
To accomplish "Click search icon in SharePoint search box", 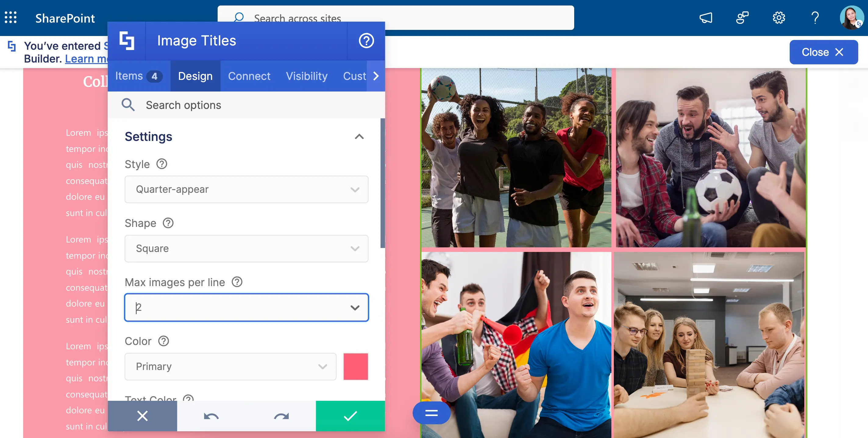I will coord(239,17).
